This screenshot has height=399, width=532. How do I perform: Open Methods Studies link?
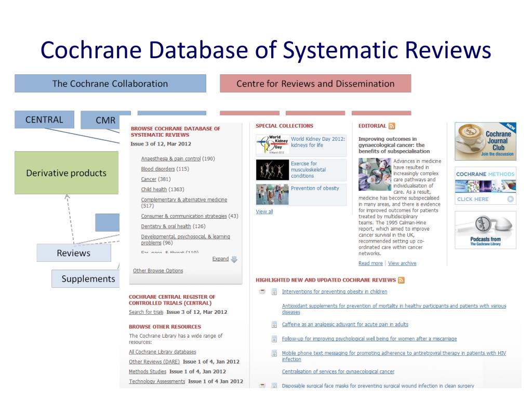tap(148, 372)
